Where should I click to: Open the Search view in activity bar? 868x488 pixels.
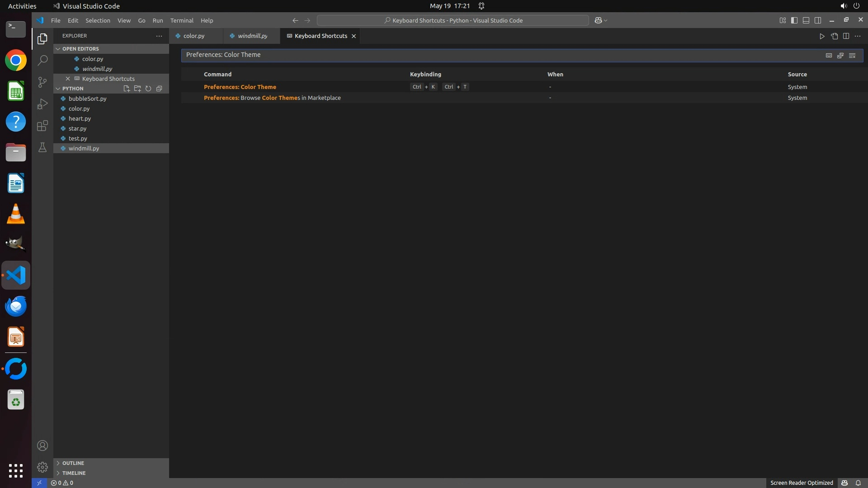pyautogui.click(x=42, y=60)
